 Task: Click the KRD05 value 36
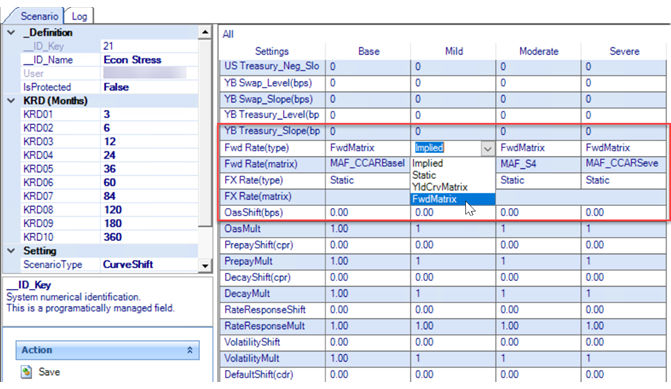(110, 169)
